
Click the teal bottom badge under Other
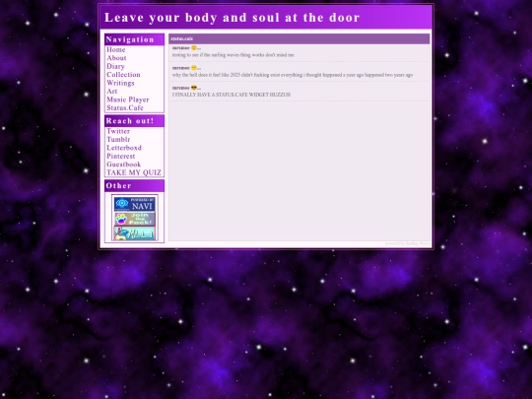(134, 233)
